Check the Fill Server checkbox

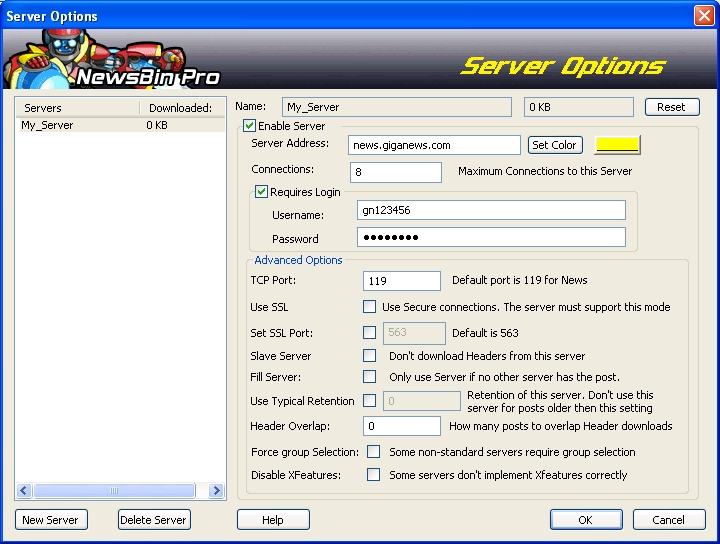coord(369,377)
